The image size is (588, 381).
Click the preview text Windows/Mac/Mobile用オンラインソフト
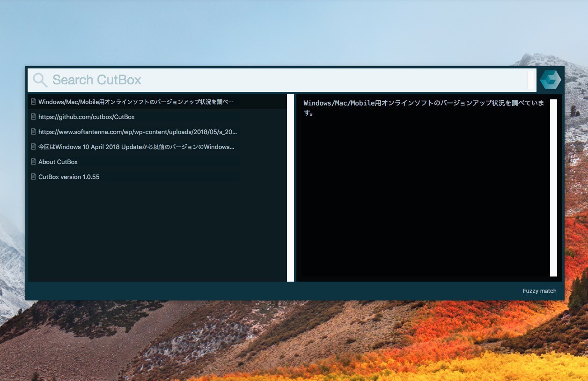tap(424, 108)
